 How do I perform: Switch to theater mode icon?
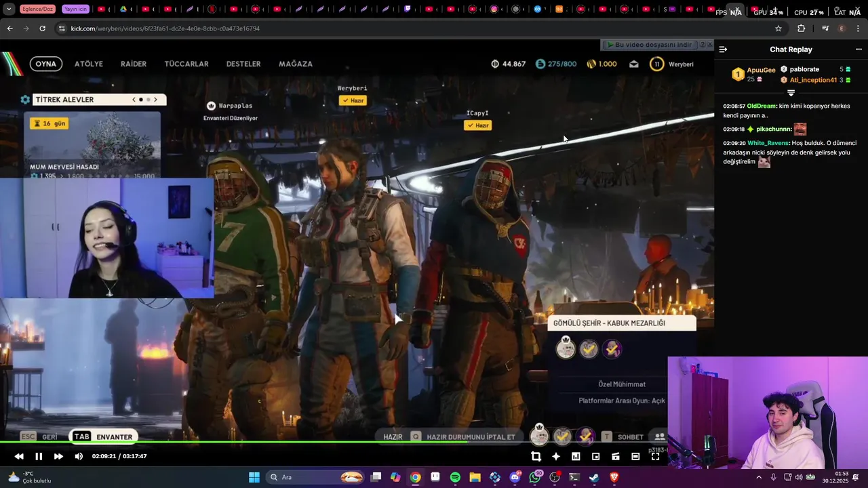[x=635, y=456]
